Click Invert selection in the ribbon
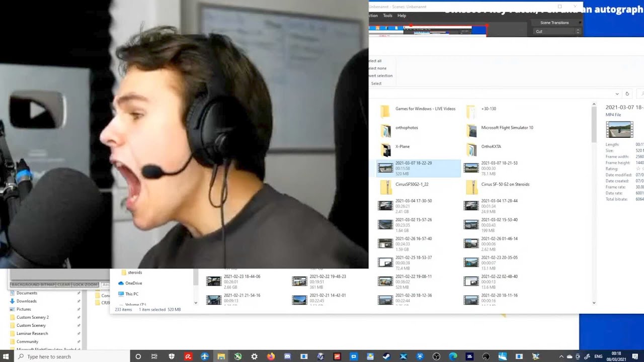644x362 pixels. [380, 76]
